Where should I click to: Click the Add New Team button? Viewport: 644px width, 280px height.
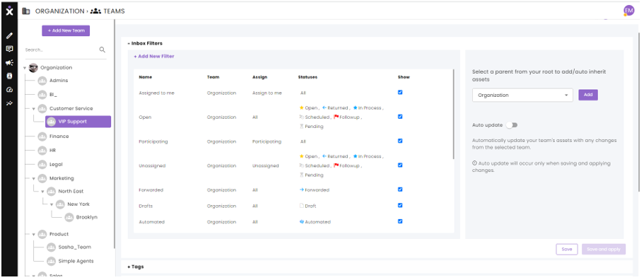[x=66, y=31]
